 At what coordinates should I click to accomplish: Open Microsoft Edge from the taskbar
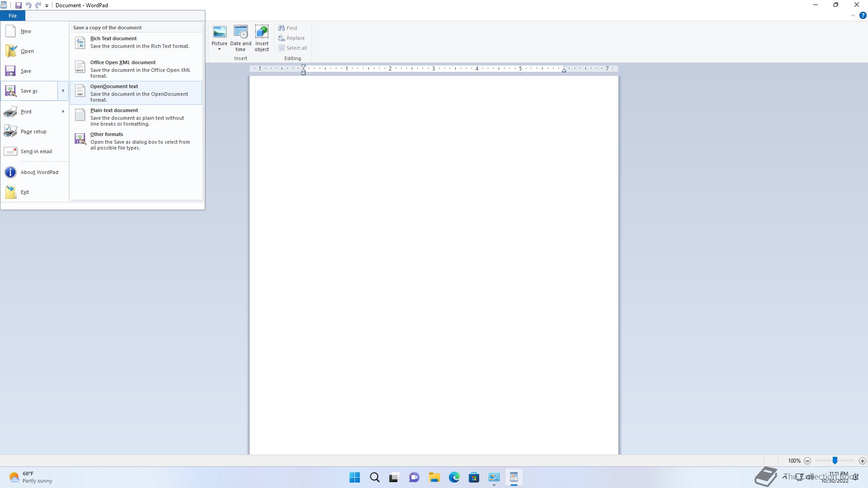[x=454, y=477]
